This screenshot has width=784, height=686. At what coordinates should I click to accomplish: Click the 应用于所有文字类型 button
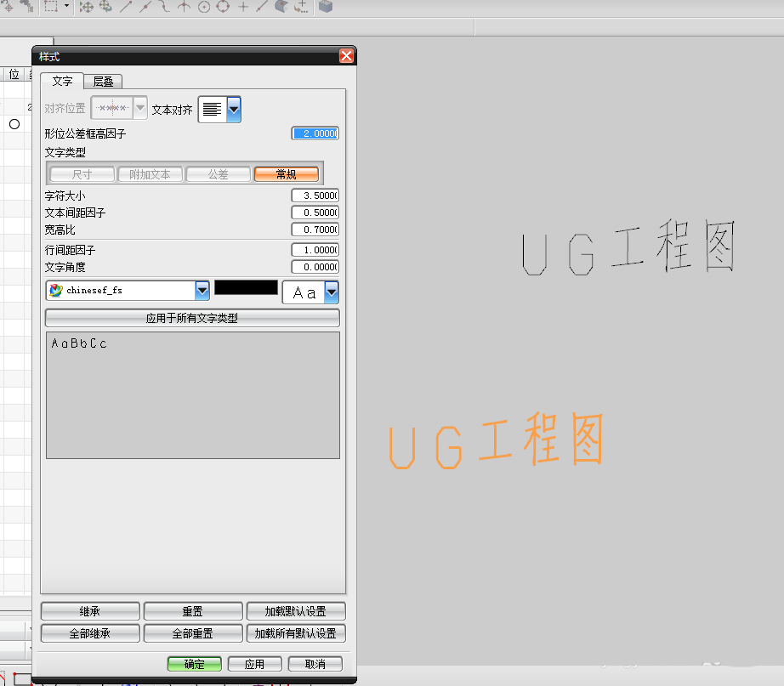click(191, 317)
